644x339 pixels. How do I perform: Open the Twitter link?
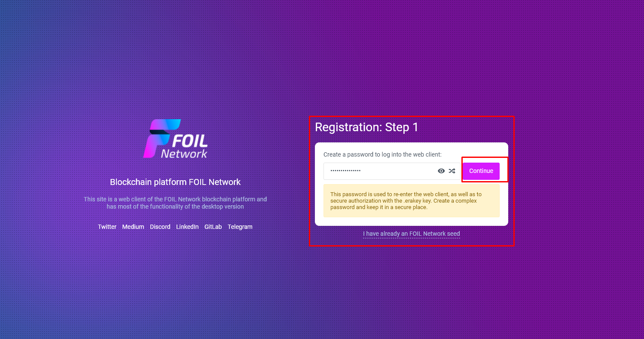coord(107,227)
